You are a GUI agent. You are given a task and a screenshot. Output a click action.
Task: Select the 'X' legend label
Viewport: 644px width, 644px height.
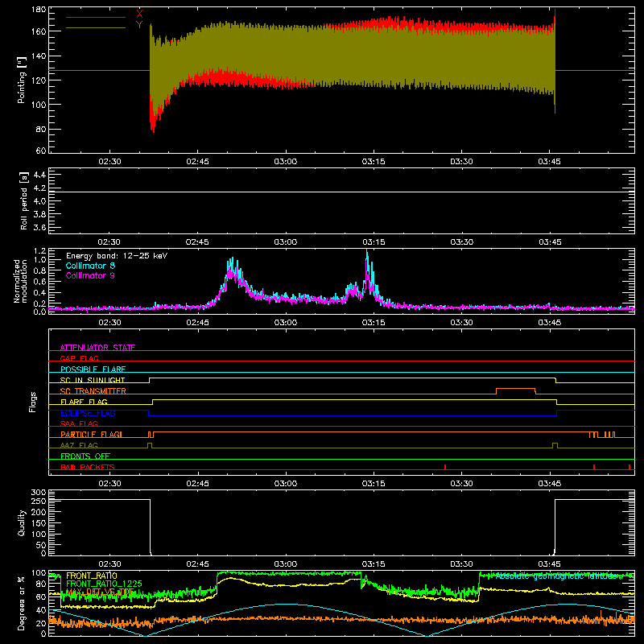coord(139,14)
